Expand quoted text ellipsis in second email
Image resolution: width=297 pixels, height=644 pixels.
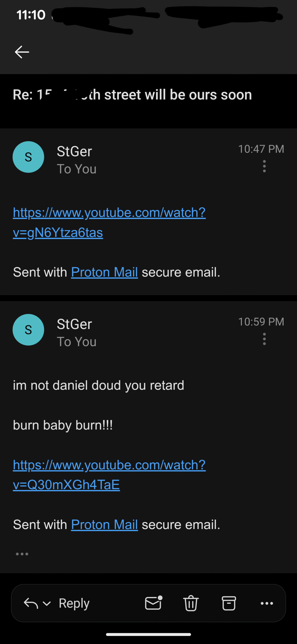[x=22, y=554]
